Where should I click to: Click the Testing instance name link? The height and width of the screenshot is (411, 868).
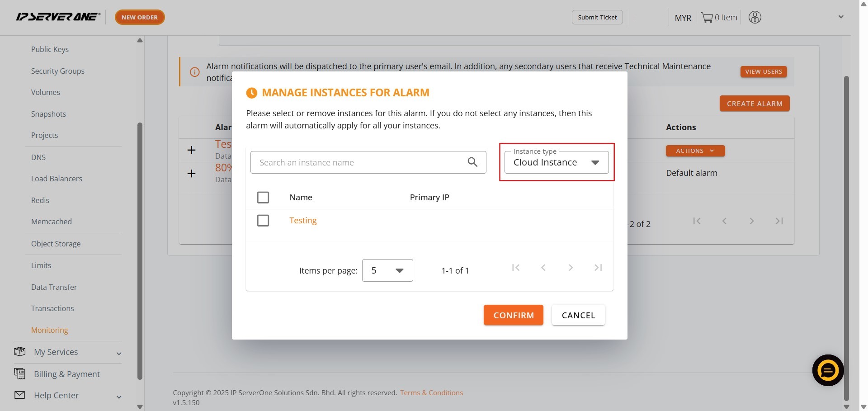point(303,221)
